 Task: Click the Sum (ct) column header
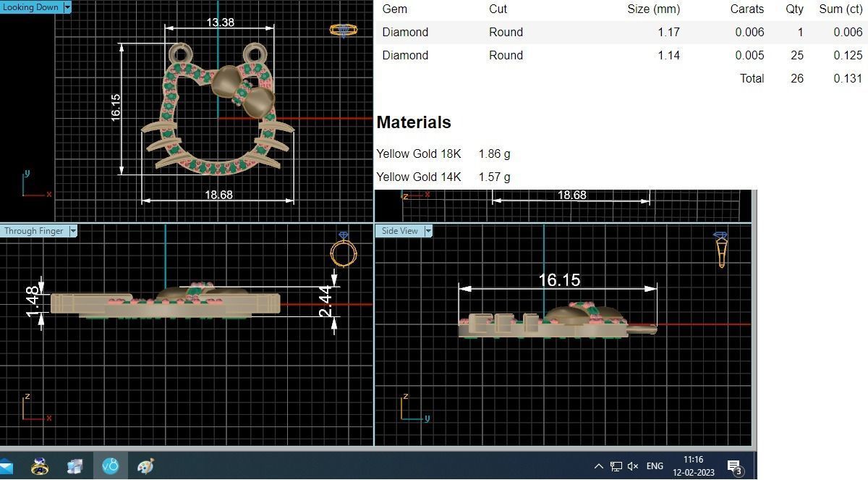pyautogui.click(x=841, y=9)
